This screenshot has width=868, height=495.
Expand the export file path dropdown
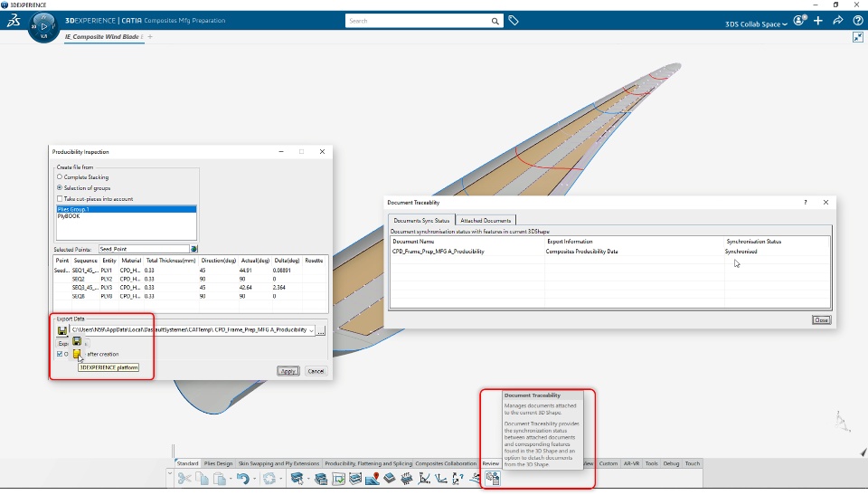pyautogui.click(x=311, y=330)
